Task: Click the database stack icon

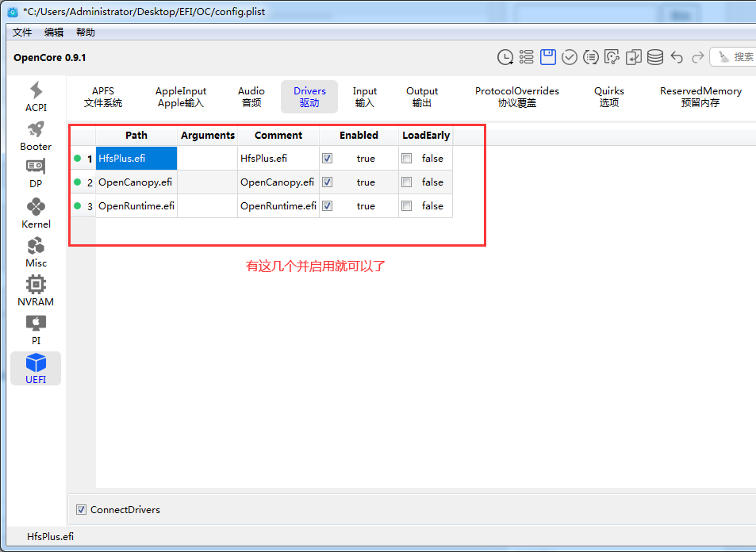Action: coord(655,57)
